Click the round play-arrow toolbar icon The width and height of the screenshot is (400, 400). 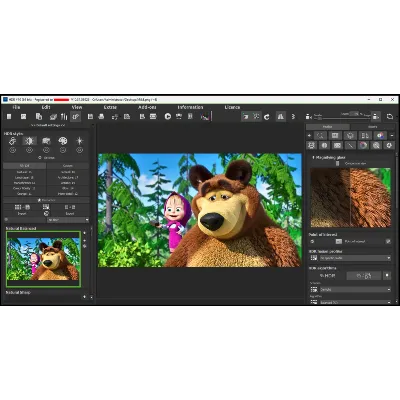168,116
